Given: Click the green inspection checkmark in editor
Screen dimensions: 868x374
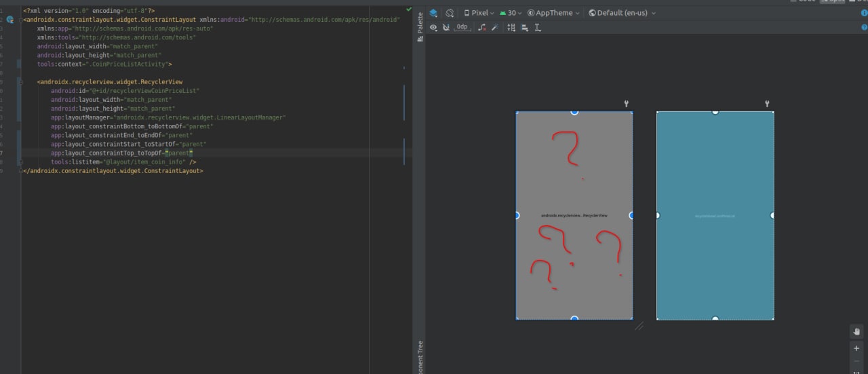Looking at the screenshot, I should (408, 10).
